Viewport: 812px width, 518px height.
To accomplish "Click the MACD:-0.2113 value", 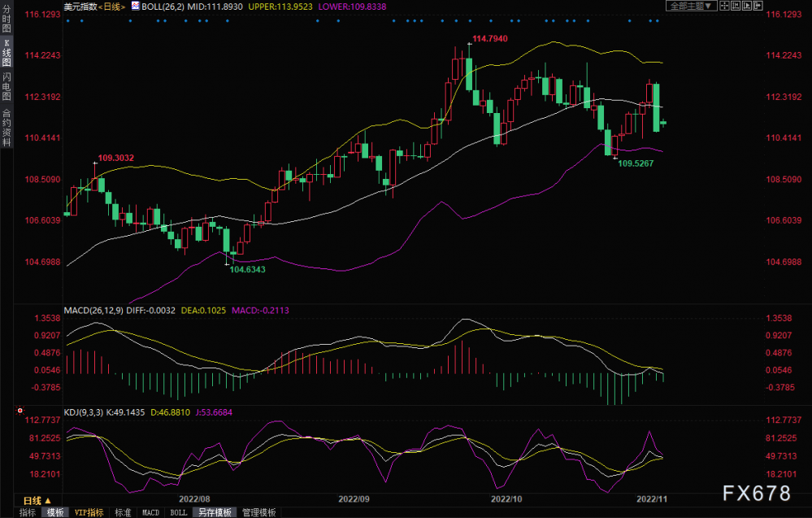I will click(x=260, y=311).
